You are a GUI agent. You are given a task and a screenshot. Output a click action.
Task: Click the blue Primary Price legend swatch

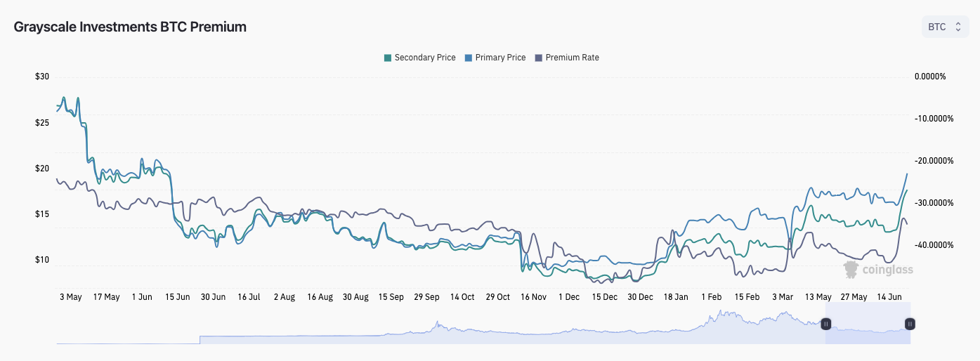pos(469,58)
